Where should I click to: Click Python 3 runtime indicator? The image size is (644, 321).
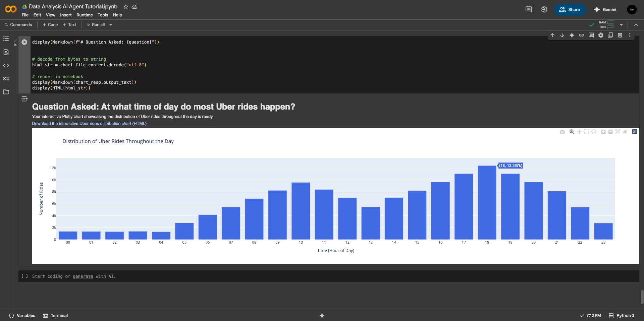[622, 316]
